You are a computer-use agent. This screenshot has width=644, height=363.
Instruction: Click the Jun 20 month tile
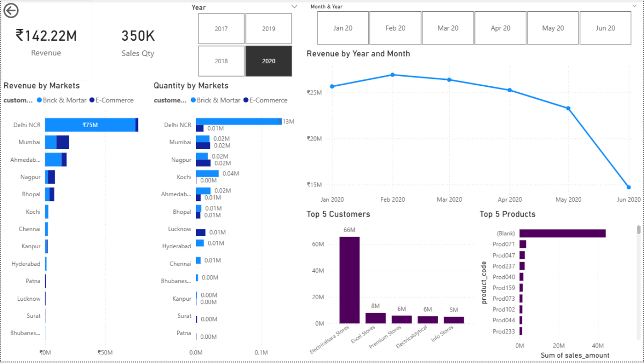605,28
